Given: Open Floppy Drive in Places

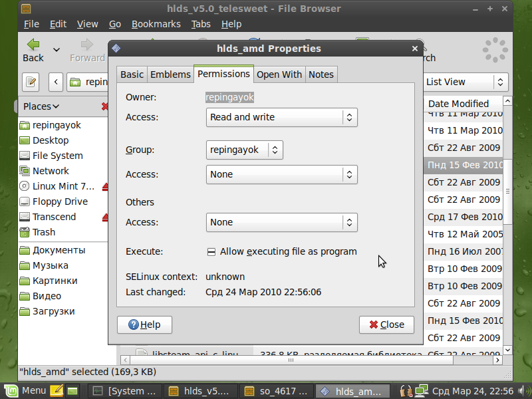Looking at the screenshot, I should [54, 201].
